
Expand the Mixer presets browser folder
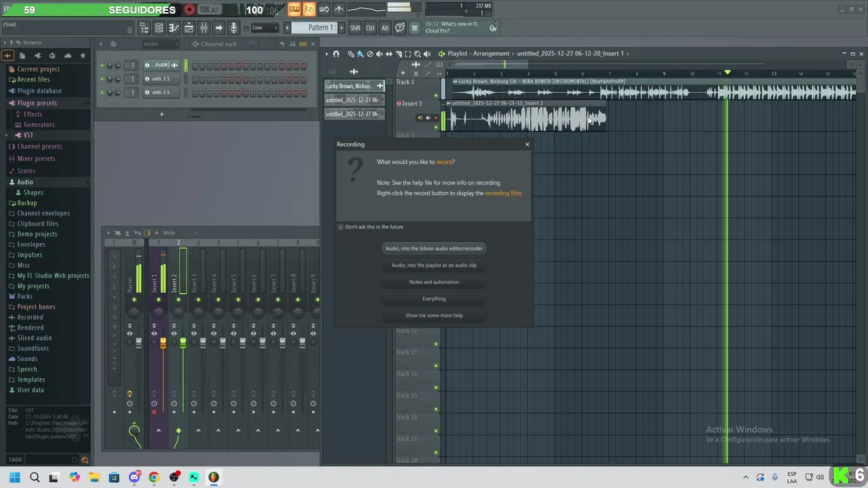(36, 159)
